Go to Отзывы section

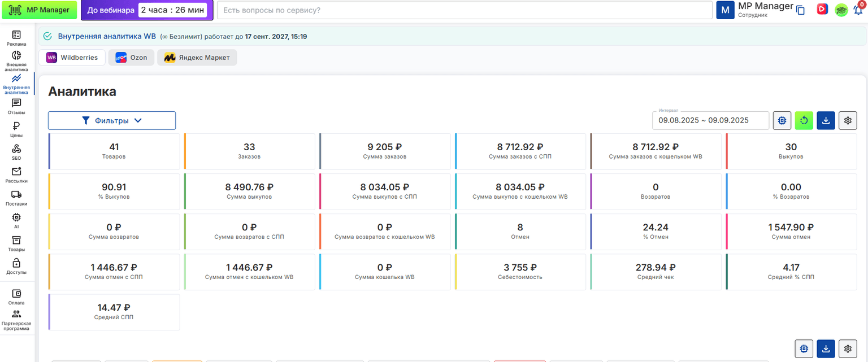coord(16,106)
